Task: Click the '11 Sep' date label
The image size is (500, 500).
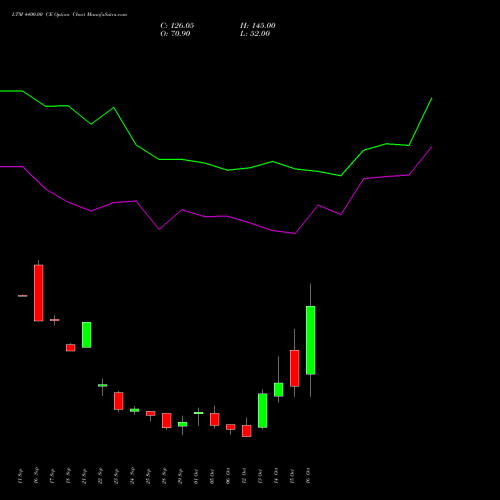Action: pyautogui.click(x=20, y=476)
